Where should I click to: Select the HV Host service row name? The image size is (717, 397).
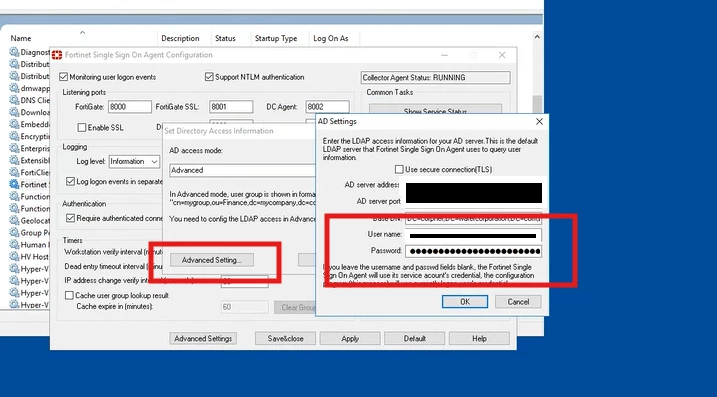[35, 257]
